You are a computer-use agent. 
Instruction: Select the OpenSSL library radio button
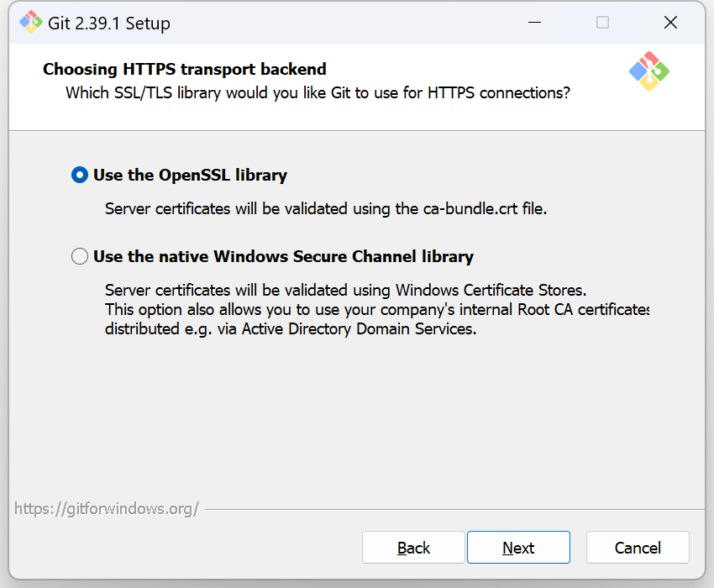pos(80,175)
